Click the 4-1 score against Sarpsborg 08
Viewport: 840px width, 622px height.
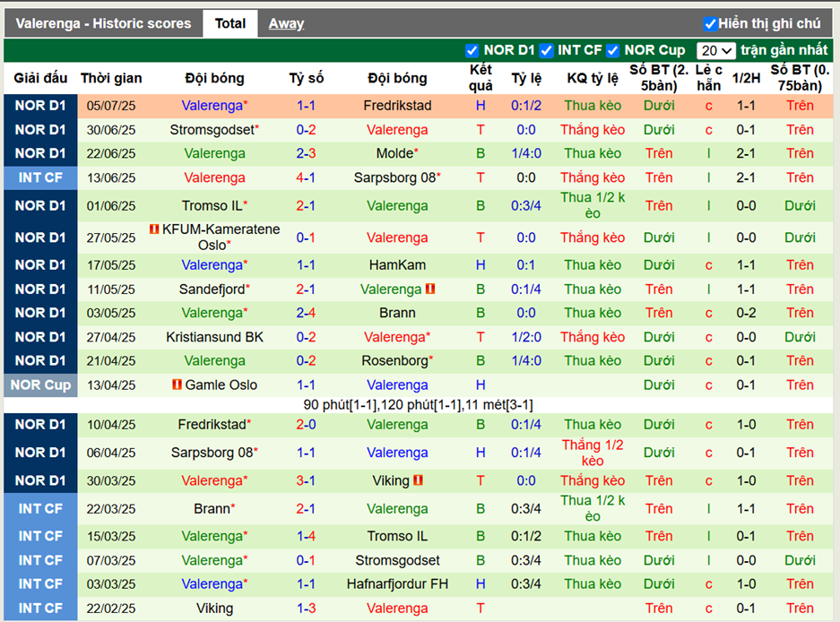pos(306,177)
